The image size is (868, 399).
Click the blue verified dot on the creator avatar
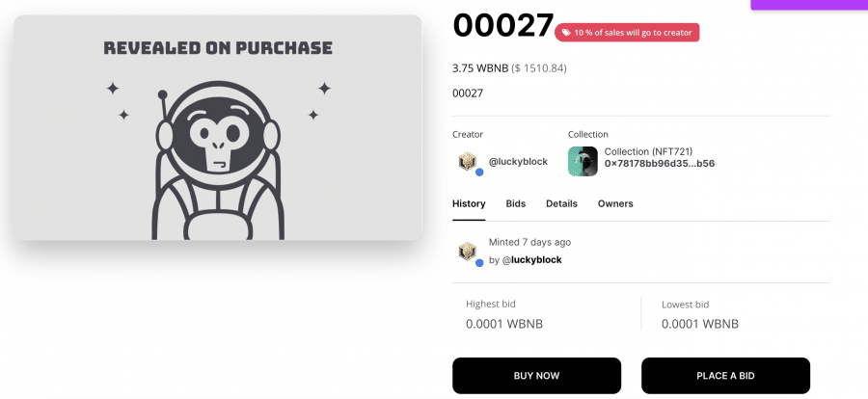pyautogui.click(x=479, y=172)
